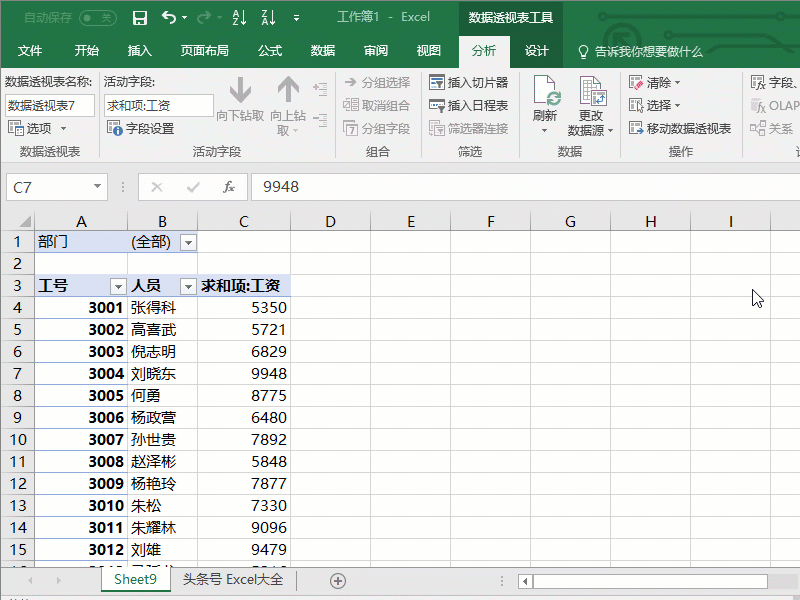Viewport: 800px width, 600px height.
Task: Open the 文件 menu
Action: coord(30,51)
